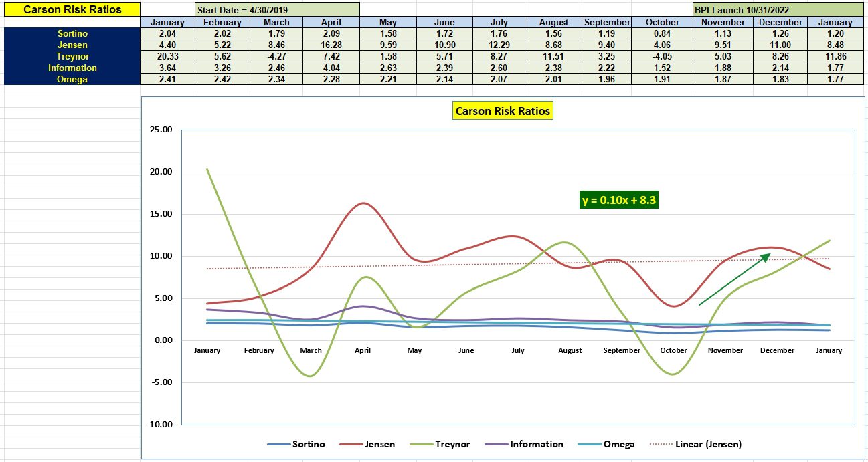Click the Jensen entry in the chart legend
Image resolution: width=868 pixels, height=462 pixels.
click(x=368, y=444)
